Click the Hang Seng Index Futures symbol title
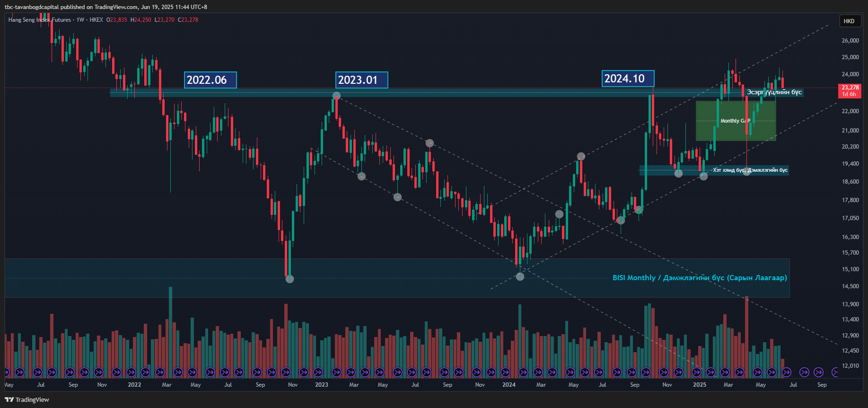Viewport: 868px width, 408px height. pos(40,20)
